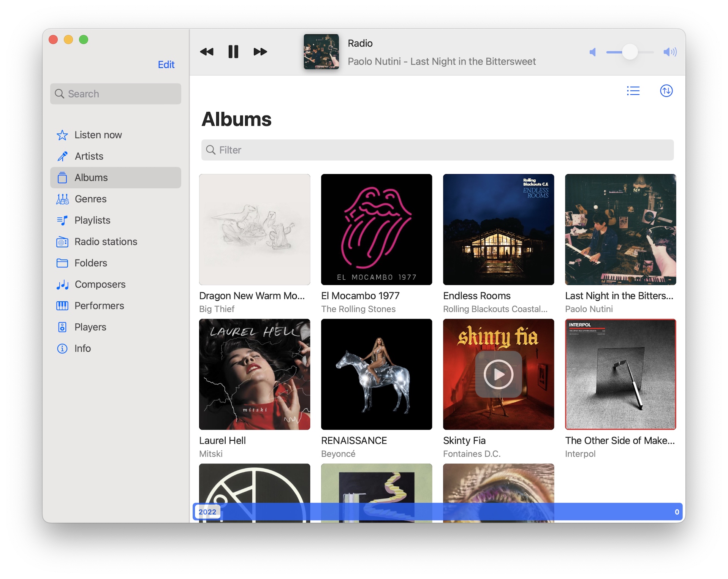Click the RENAISSANCE album title text
728x579 pixels.
coord(354,440)
